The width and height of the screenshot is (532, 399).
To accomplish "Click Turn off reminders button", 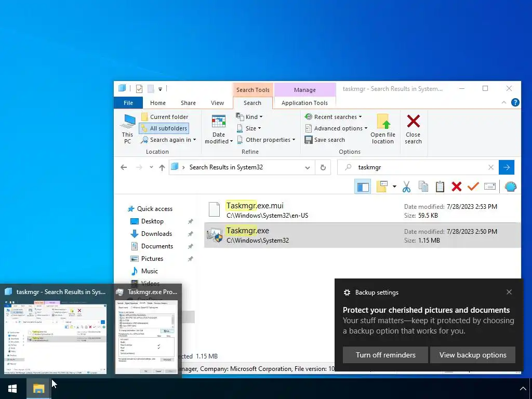I will [x=385, y=355].
